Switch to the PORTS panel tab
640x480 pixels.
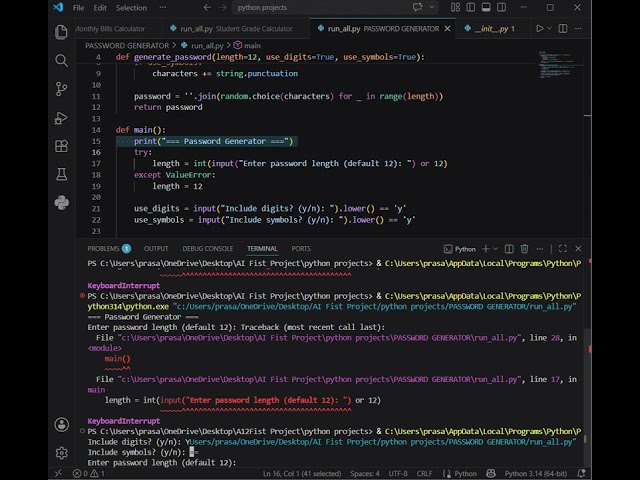301,249
